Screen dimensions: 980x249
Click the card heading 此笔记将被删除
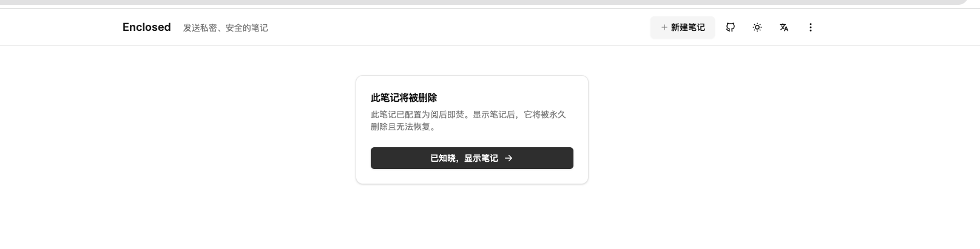click(404, 98)
